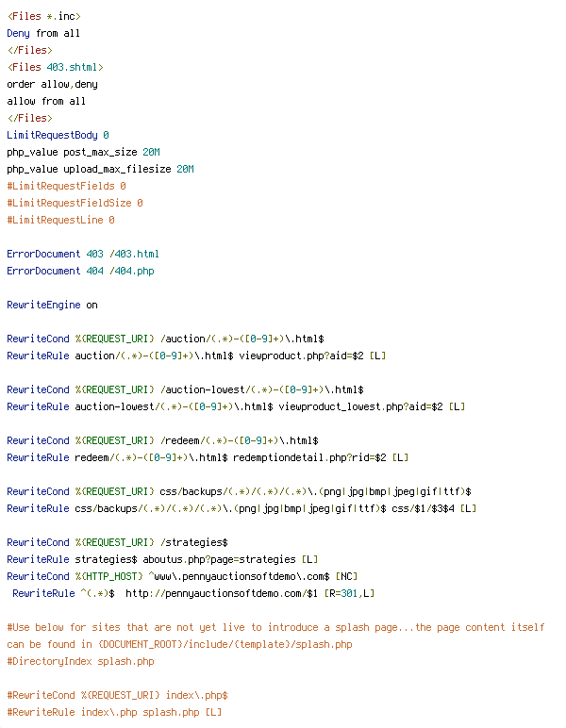Click the commented '#LimitRequestFields 0' line
Image resolution: width=566 pixels, height=728 pixels.
(66, 186)
